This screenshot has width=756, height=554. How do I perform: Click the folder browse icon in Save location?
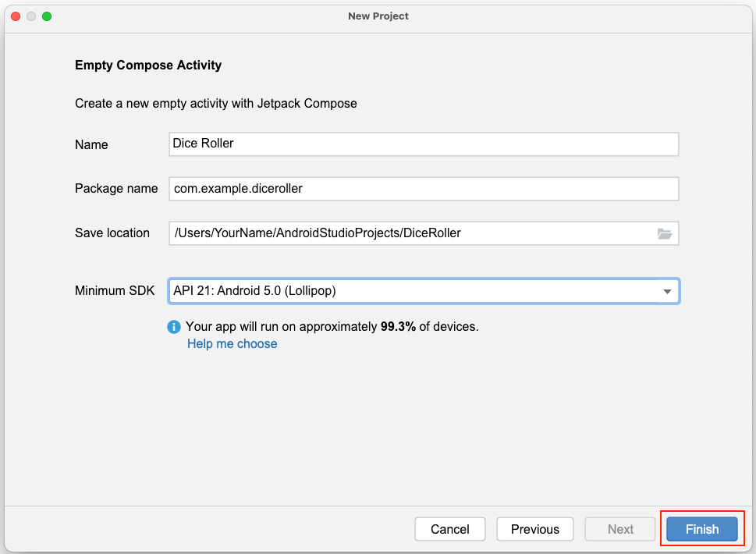point(665,233)
